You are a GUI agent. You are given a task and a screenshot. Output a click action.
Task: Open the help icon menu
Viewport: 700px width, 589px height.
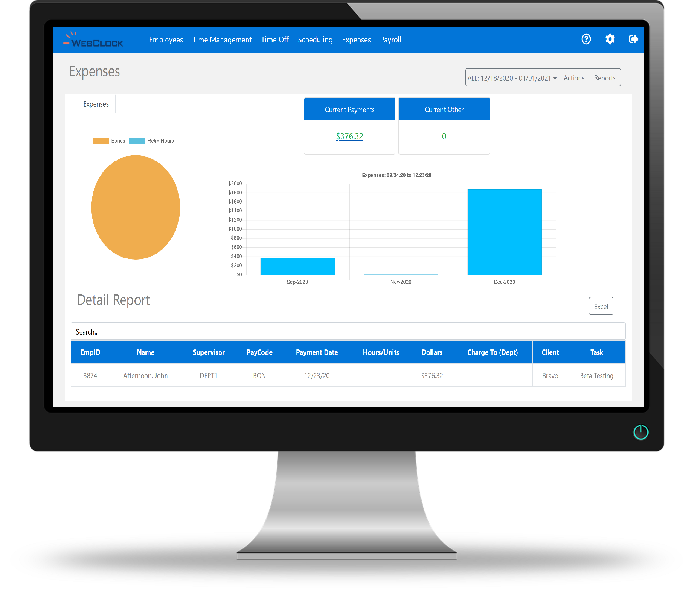click(x=585, y=39)
